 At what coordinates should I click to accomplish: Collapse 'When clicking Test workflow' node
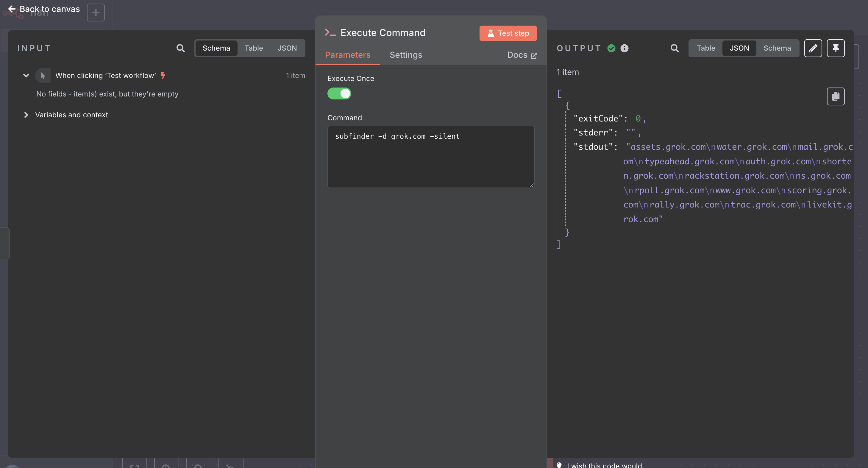26,76
